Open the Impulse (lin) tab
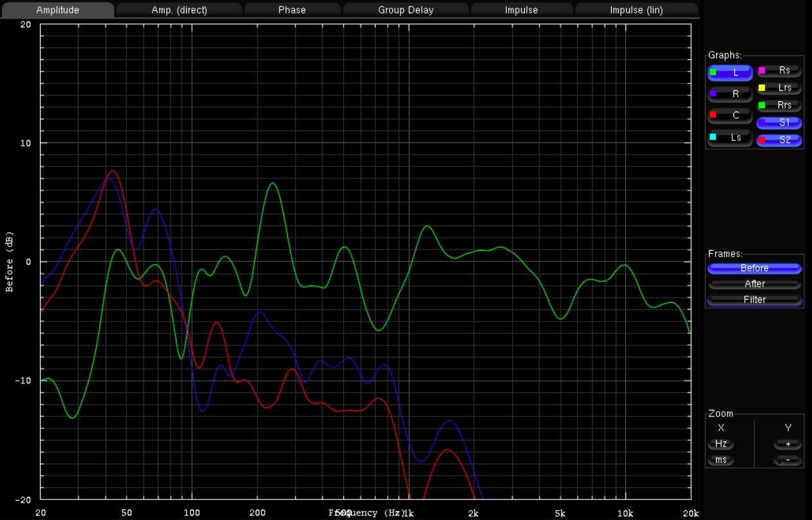Viewport: 812px width, 520px height. coord(636,10)
